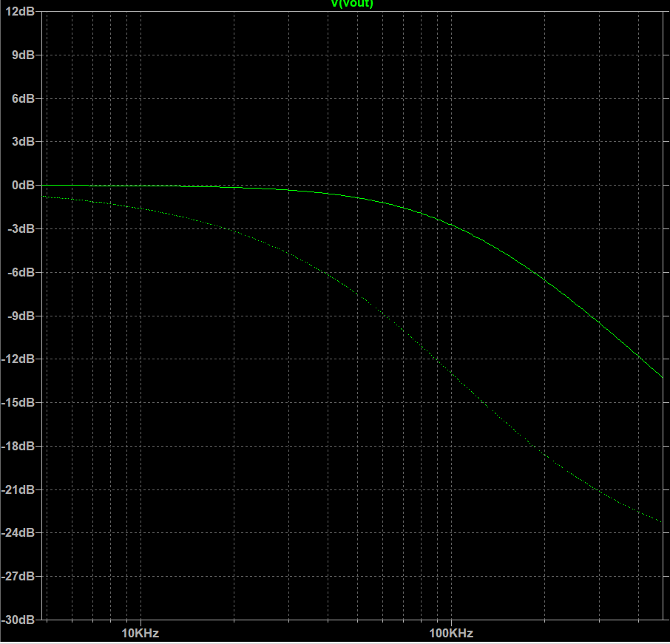Click the -24dB axis label
Screen dimensions: 670x644
(x=18, y=533)
